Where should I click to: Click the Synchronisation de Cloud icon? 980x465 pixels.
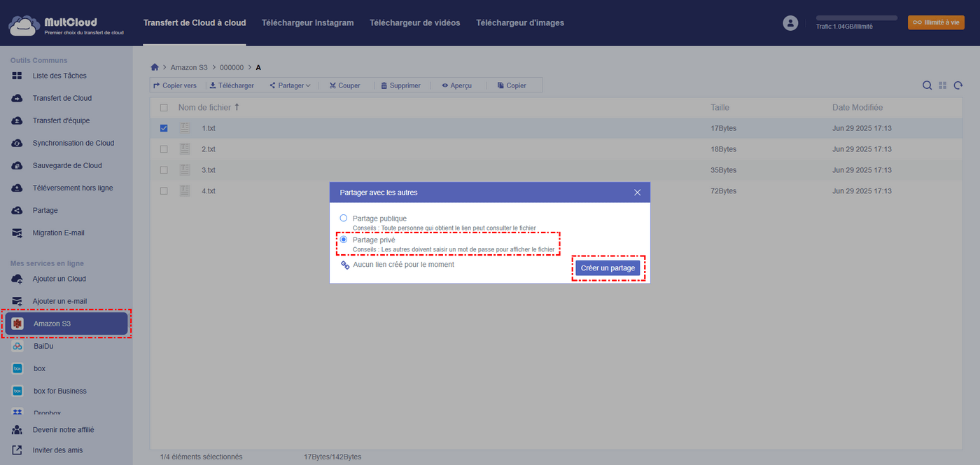pos(17,143)
